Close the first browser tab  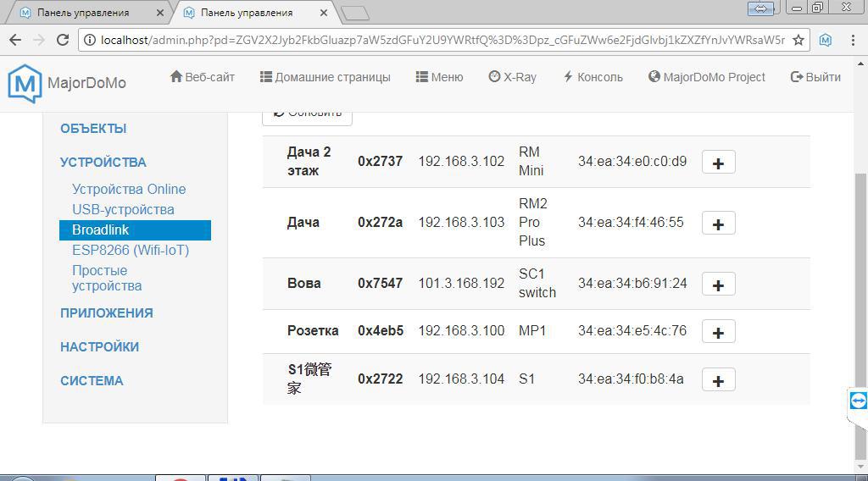pyautogui.click(x=160, y=12)
